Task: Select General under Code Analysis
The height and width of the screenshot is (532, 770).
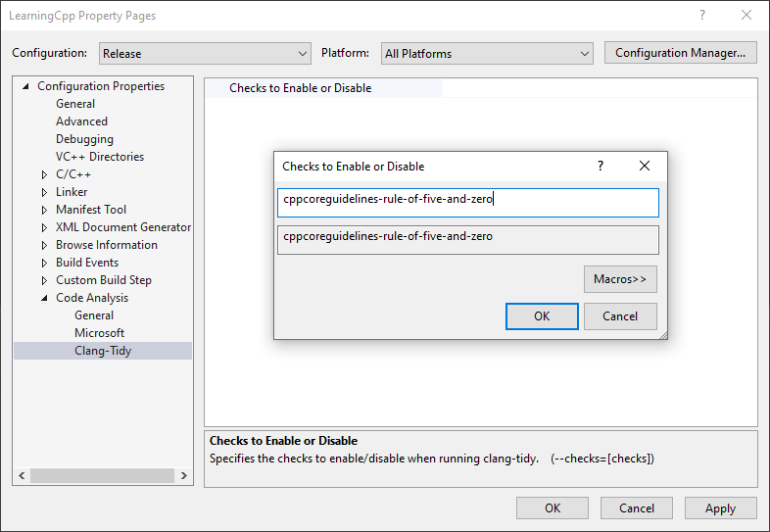Action: coord(94,315)
